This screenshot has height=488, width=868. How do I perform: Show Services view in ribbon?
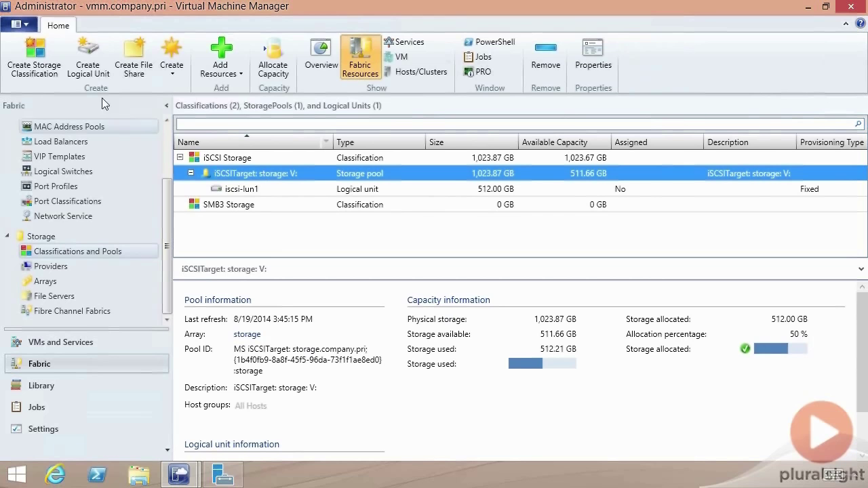[x=403, y=42]
